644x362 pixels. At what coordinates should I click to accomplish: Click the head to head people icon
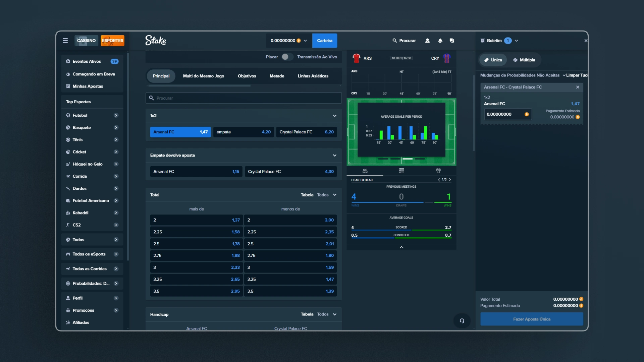[365, 171]
